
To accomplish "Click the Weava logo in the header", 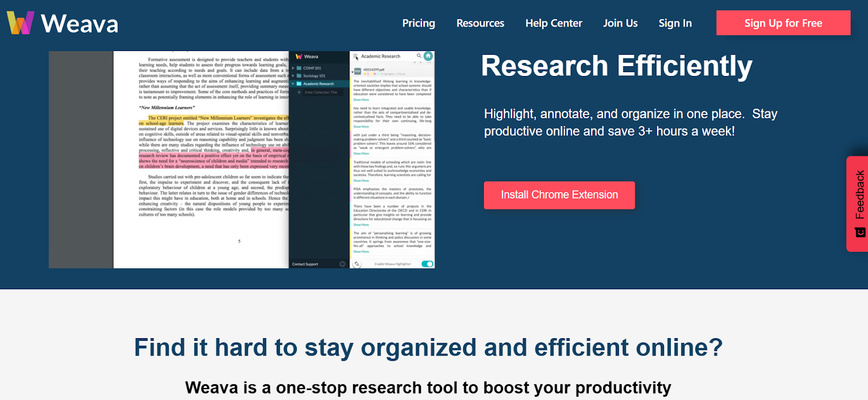I will coord(62,23).
